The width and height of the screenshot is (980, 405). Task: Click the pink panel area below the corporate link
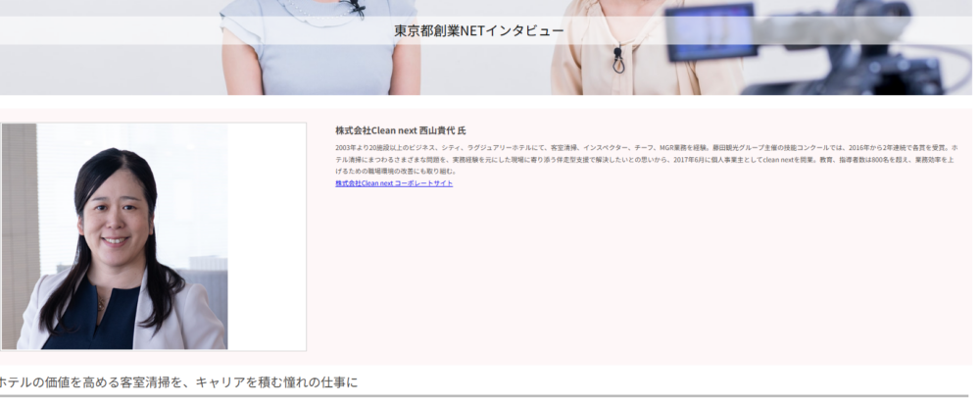637,275
